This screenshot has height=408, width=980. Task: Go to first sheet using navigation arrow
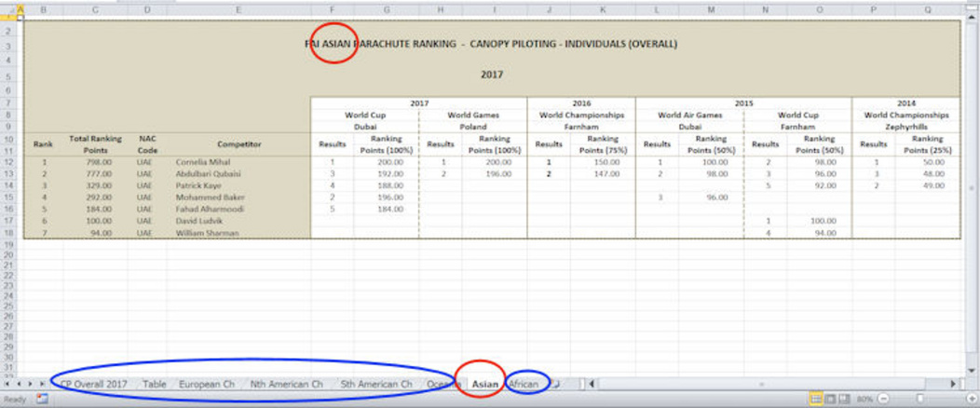(8, 383)
